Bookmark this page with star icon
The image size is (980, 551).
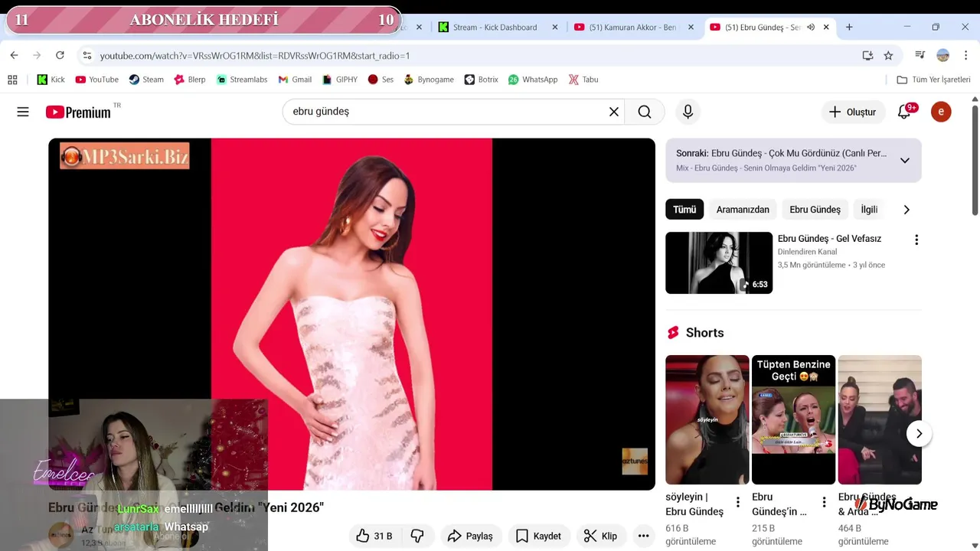888,55
